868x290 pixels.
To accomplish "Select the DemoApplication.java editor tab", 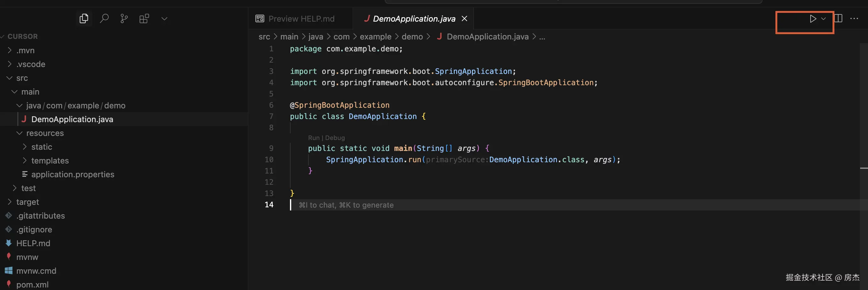I will [x=414, y=19].
